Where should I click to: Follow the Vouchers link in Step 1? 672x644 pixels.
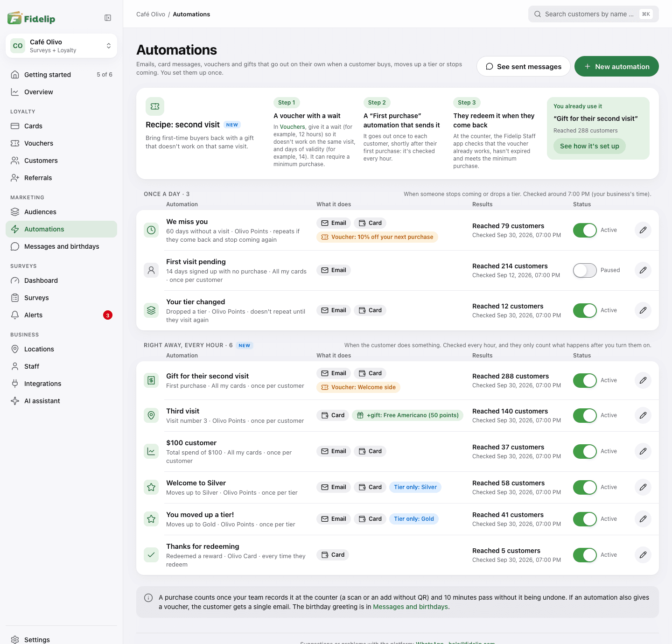click(x=292, y=127)
